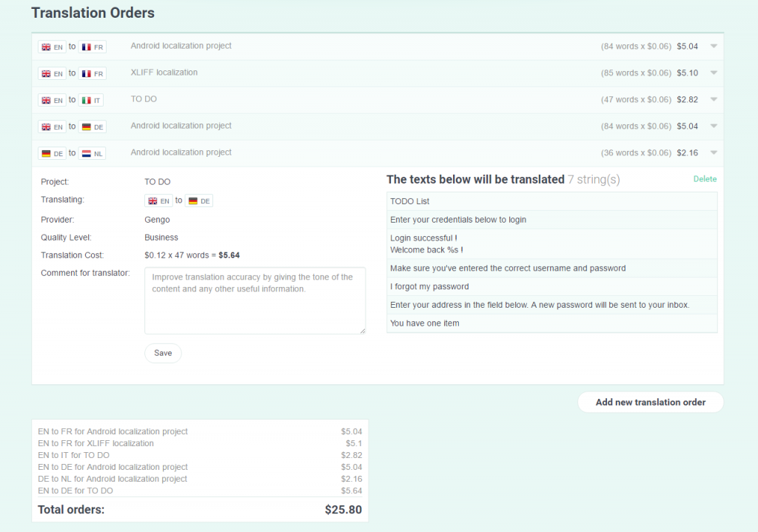
Task: Collapse the TO DO order details
Action: pyautogui.click(x=713, y=99)
